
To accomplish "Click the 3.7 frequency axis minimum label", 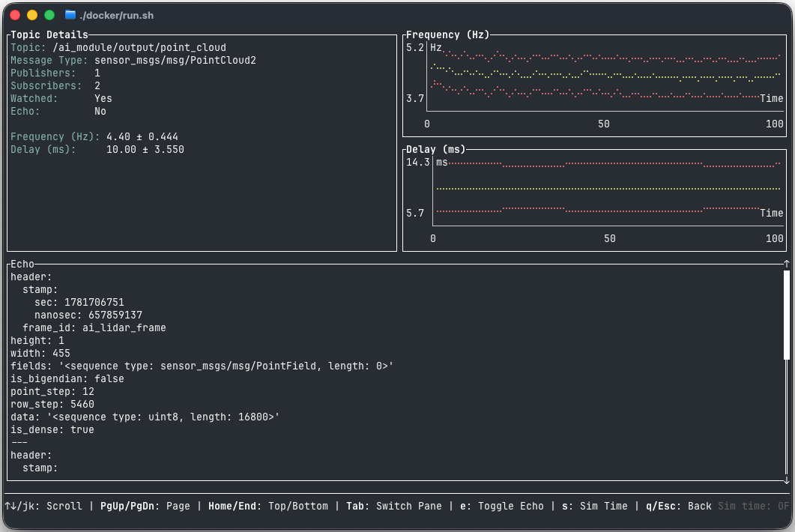I will 415,98.
